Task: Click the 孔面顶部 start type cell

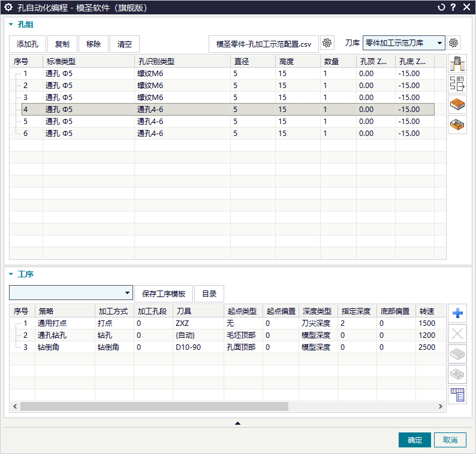Action: tap(243, 347)
